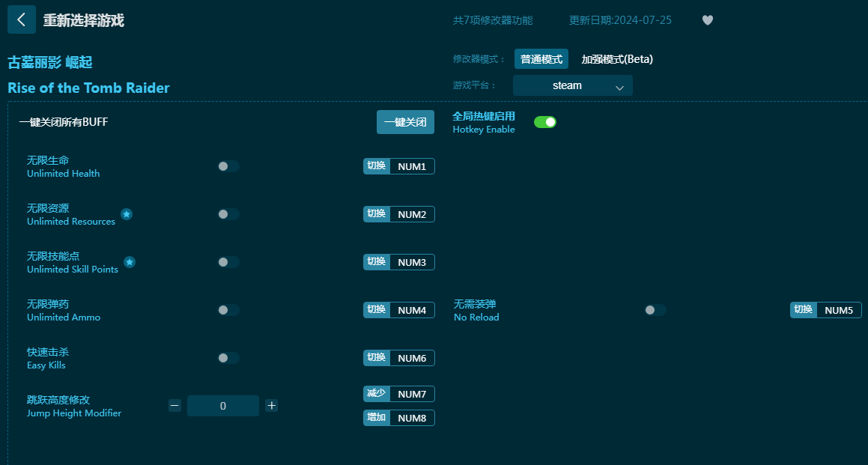Click 重新选择游戏 title text
The height and width of the screenshot is (465, 868).
84,20
